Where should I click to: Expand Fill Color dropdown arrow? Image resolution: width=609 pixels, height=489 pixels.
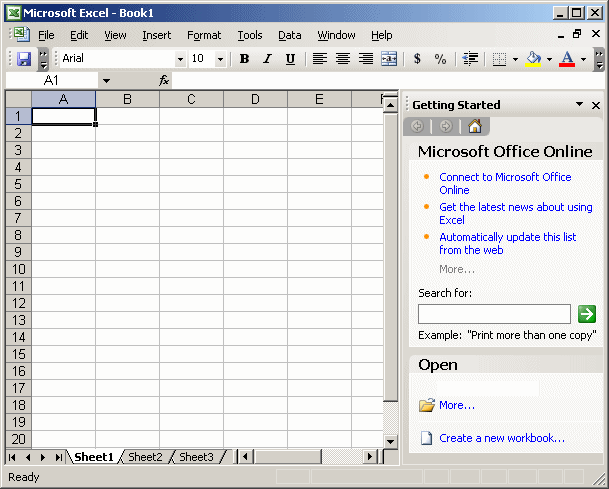click(549, 59)
